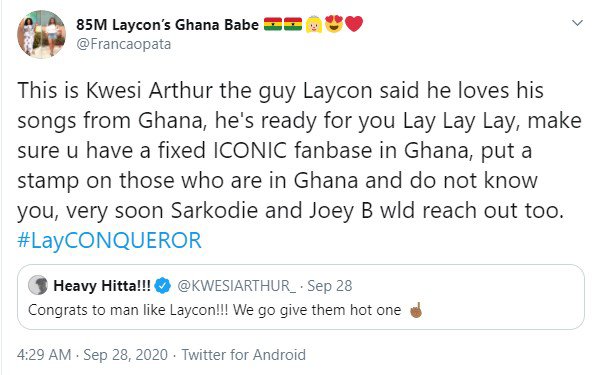Click the middle finger emoji in quoted tweet

pyautogui.click(x=416, y=310)
